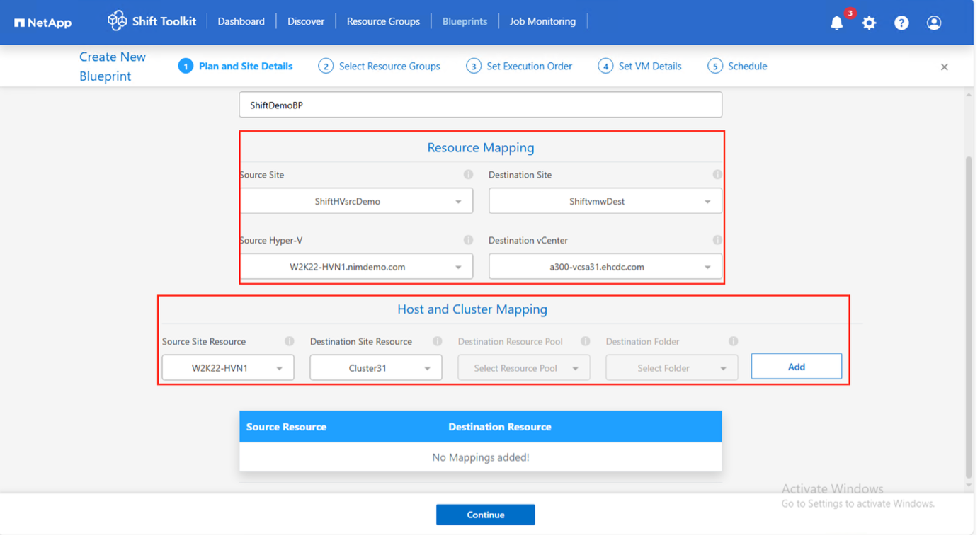Image resolution: width=980 pixels, height=538 pixels.
Task: Click info icon next to Destination vCenter
Action: pyautogui.click(x=717, y=240)
